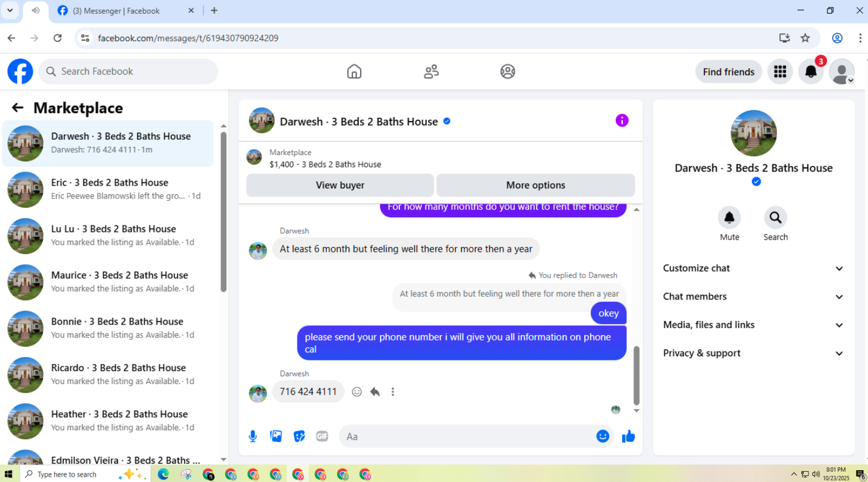
Task: Choose a sticker with the sticker icon
Action: tap(299, 436)
